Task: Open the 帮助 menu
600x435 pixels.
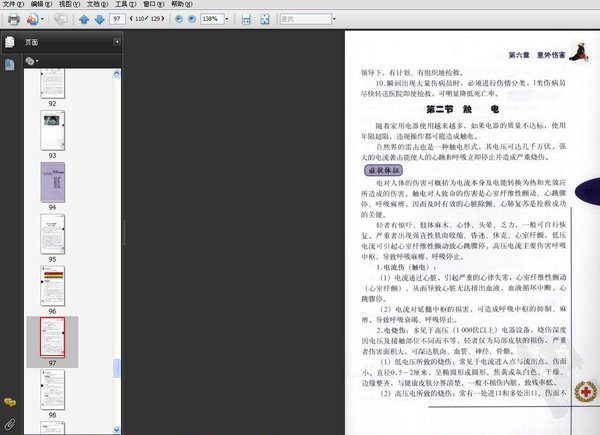Action: pos(180,4)
